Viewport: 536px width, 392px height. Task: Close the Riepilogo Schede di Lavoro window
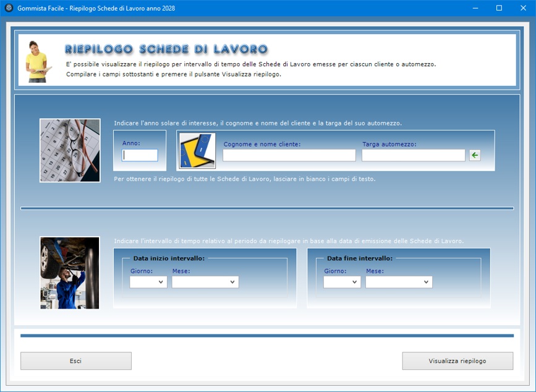point(524,8)
